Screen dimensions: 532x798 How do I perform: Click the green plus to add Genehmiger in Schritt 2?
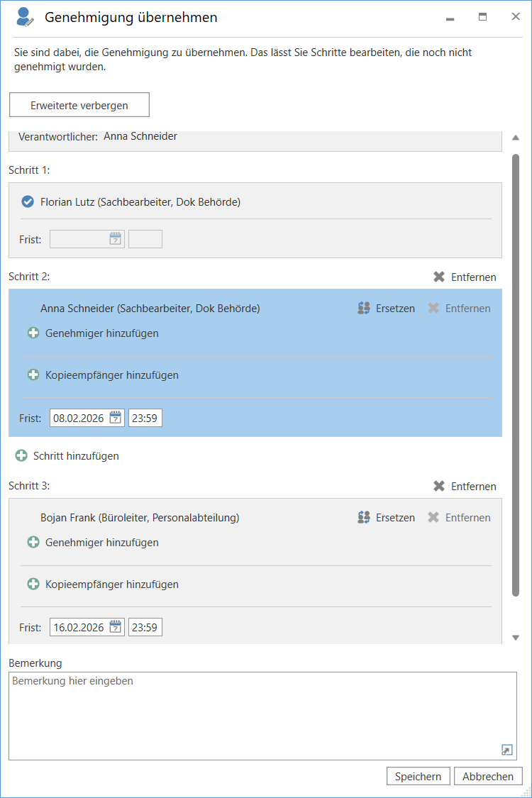pyautogui.click(x=33, y=333)
